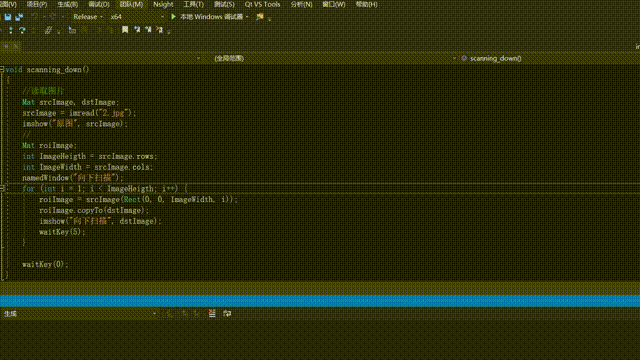Screen dimensions: 640x360
Task: Clear all bookmarks with the red-x bookmark icon
Action: [x=159, y=30]
